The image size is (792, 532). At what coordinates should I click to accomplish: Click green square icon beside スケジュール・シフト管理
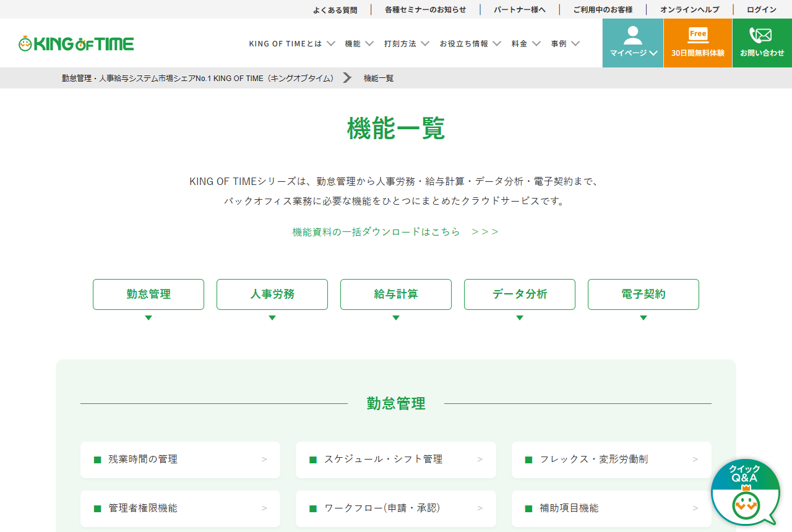[x=312, y=460]
